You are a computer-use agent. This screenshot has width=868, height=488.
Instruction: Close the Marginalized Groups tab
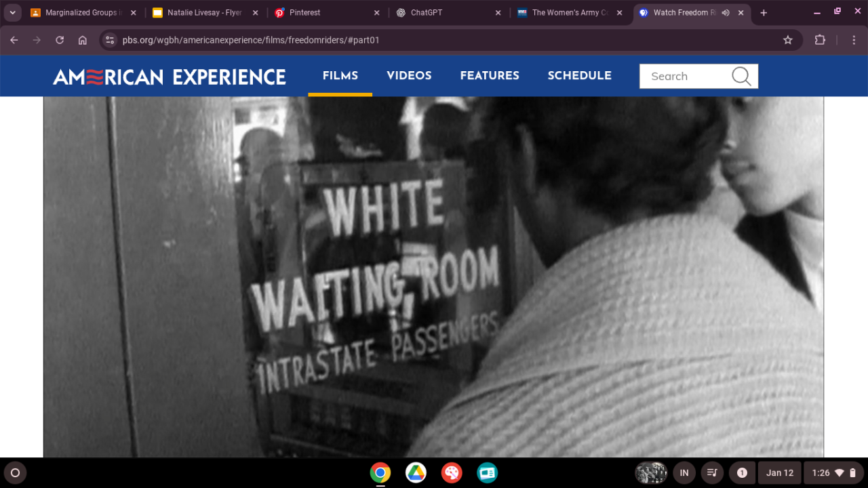(x=133, y=13)
